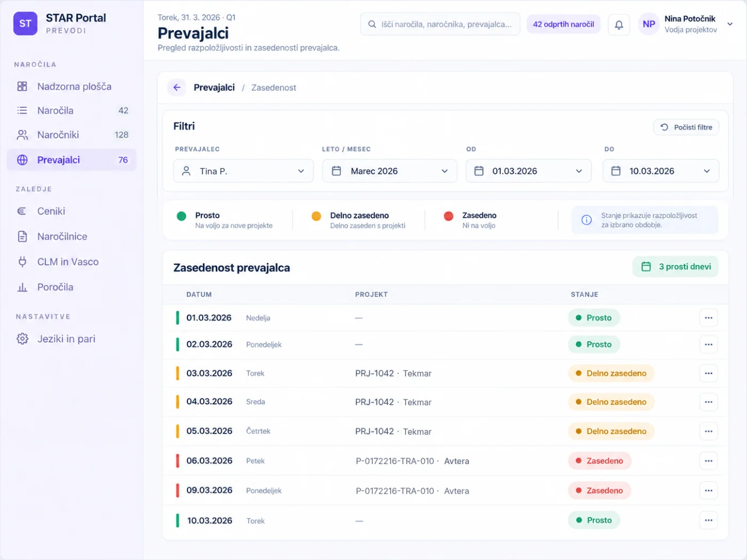Open the options menu for 03.03.2026 row
Image resolution: width=747 pixels, height=560 pixels.
[709, 373]
